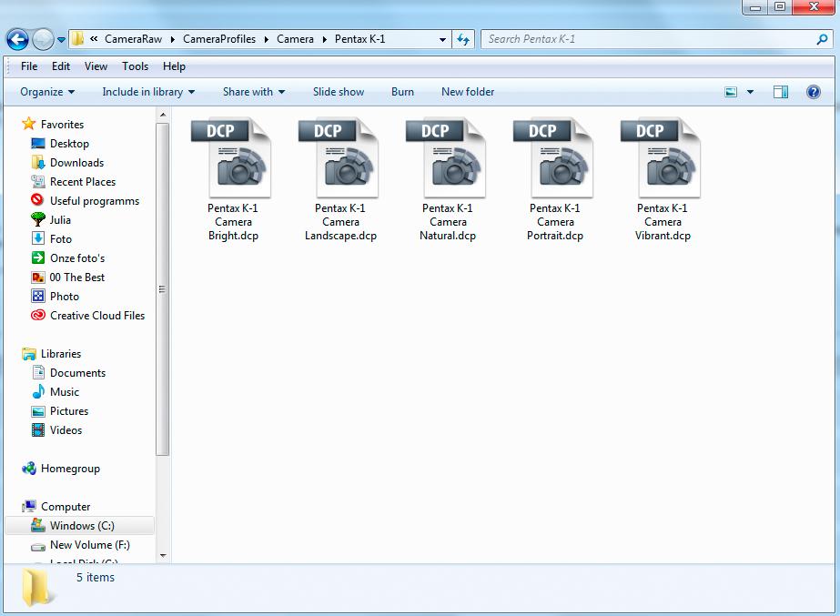The height and width of the screenshot is (616, 840).
Task: Click the Forward navigation arrow
Action: tap(43, 39)
